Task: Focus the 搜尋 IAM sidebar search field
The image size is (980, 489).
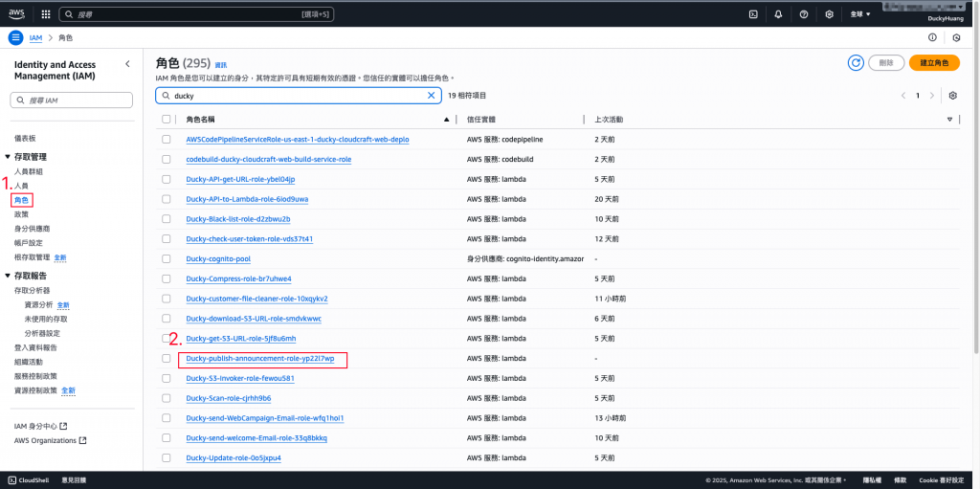Action: (72, 100)
